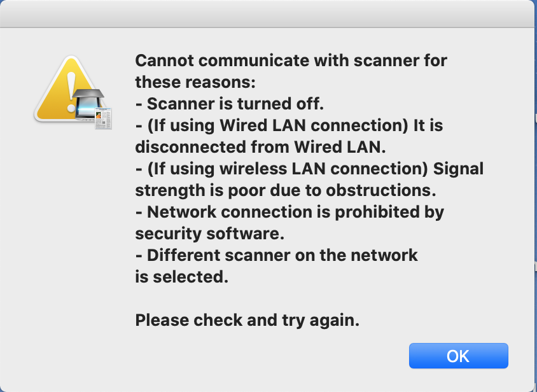Click the 'Cannot communicate with scanner for' heading
Screen dimensions: 537x392
tap(291, 61)
